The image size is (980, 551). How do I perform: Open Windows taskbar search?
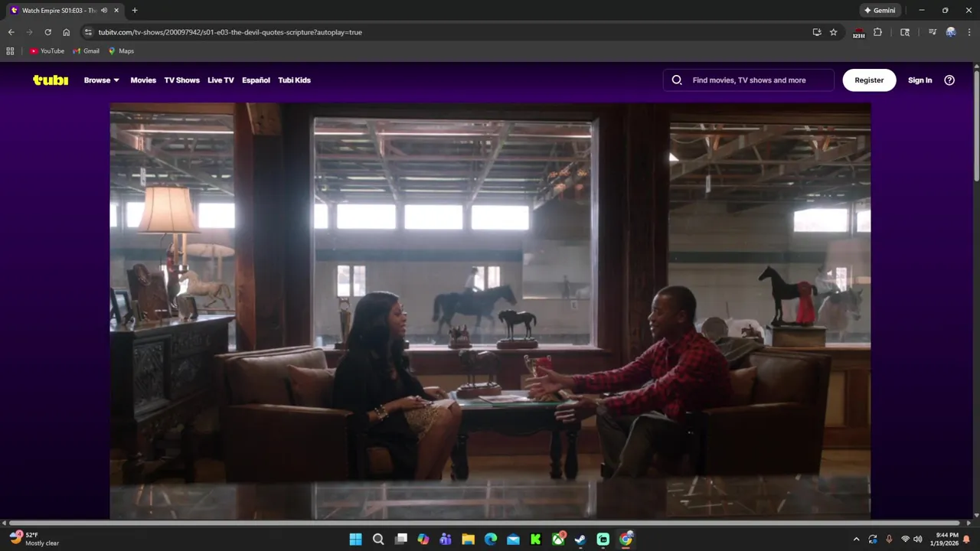377,539
